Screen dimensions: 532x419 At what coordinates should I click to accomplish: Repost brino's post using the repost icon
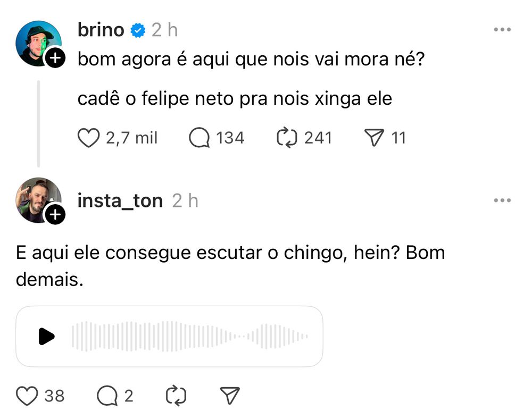point(287,138)
